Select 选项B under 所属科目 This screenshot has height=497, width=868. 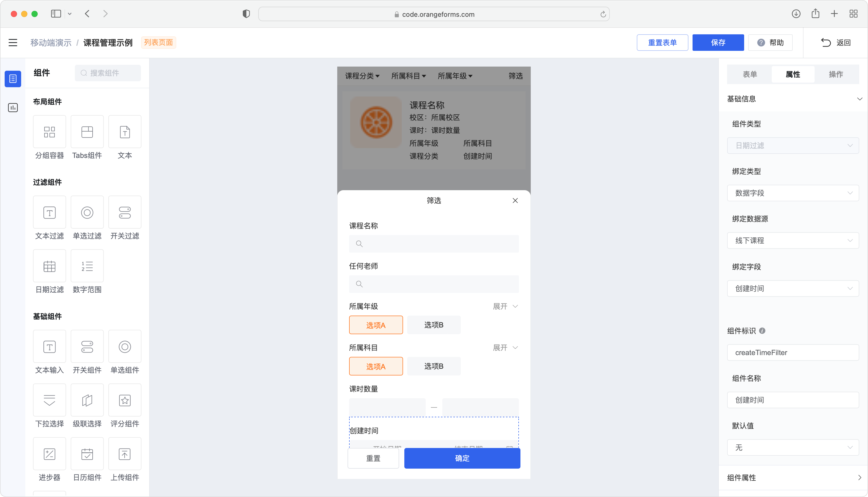click(x=434, y=366)
